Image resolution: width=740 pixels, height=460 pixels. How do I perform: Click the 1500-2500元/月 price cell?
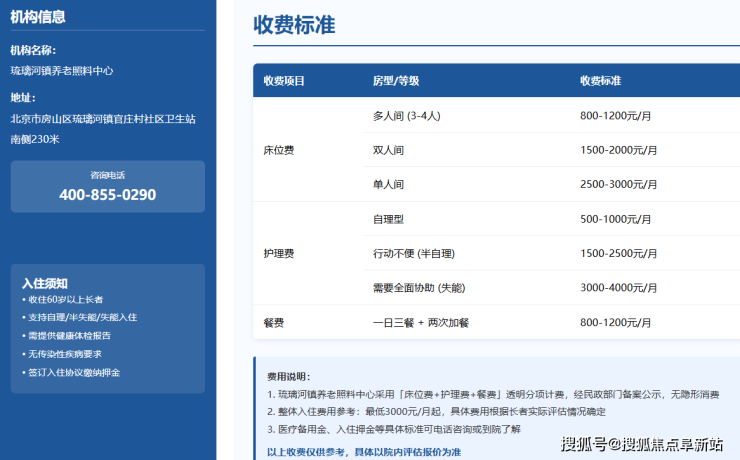pyautogui.click(x=618, y=253)
